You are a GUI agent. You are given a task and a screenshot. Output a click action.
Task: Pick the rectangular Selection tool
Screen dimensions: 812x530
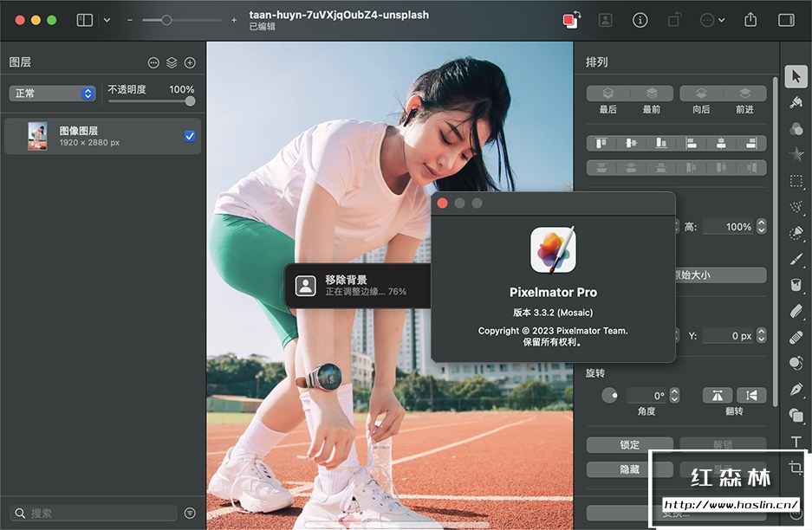click(x=796, y=181)
